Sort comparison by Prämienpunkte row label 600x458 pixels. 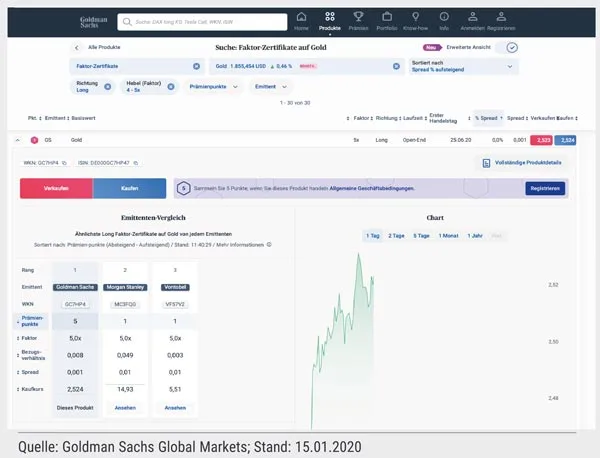click(x=31, y=321)
